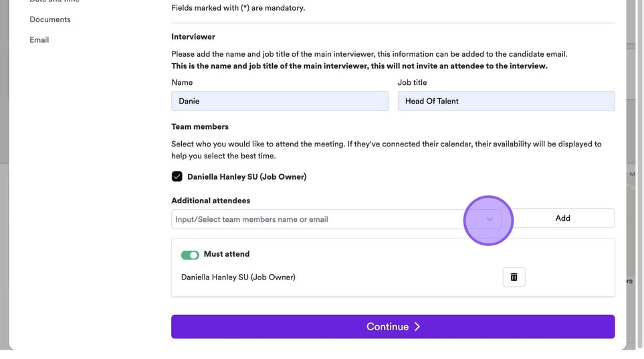Image resolution: width=644 pixels, height=359 pixels.
Task: Click the Job title field with Head Of Talent
Action: (x=506, y=101)
